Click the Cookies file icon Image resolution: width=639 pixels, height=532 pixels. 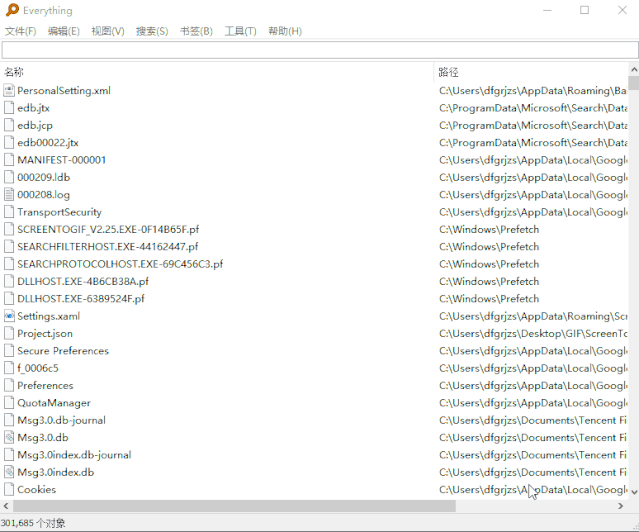click(9, 489)
